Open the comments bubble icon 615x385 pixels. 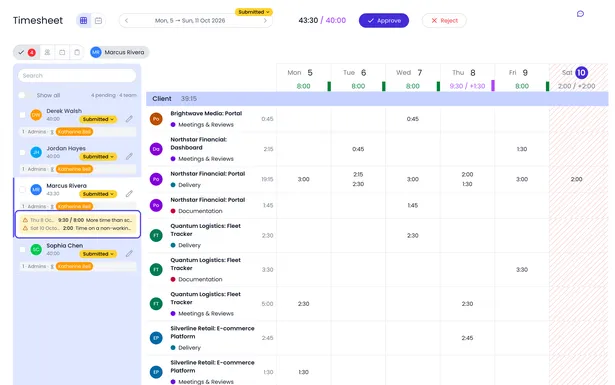click(x=580, y=14)
